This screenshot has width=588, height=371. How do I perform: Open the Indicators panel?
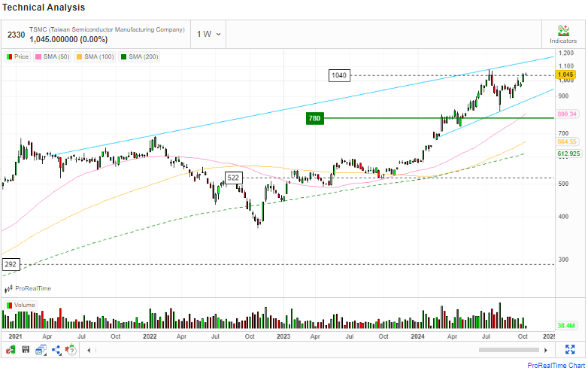[x=563, y=33]
